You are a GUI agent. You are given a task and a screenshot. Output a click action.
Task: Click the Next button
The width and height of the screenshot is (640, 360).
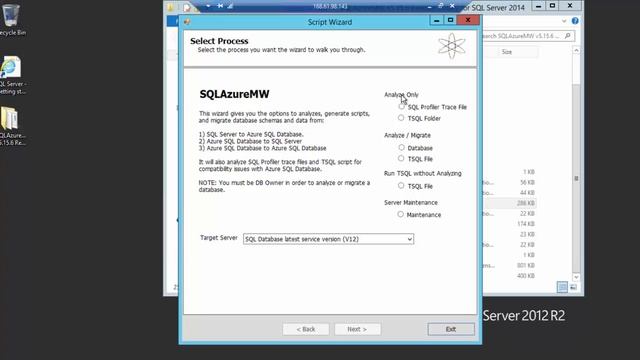click(358, 329)
